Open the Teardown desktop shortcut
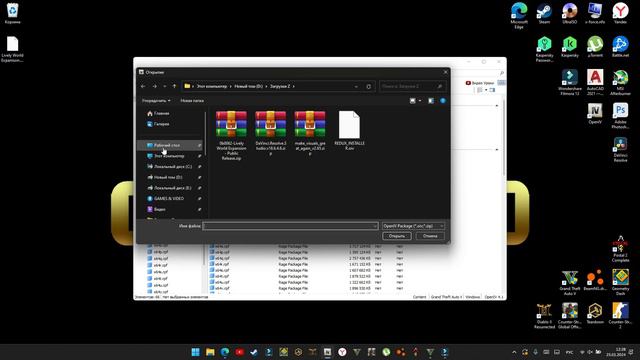This screenshot has width=640, height=360. (595, 313)
